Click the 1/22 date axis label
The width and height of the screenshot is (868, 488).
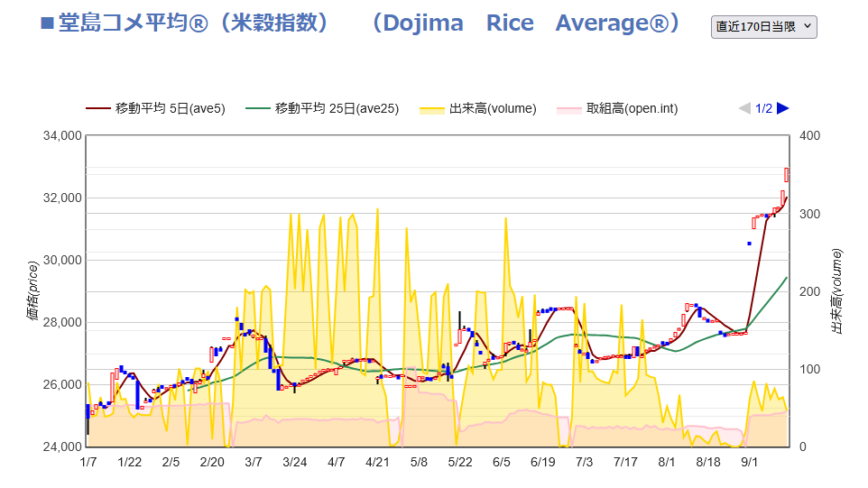(130, 462)
